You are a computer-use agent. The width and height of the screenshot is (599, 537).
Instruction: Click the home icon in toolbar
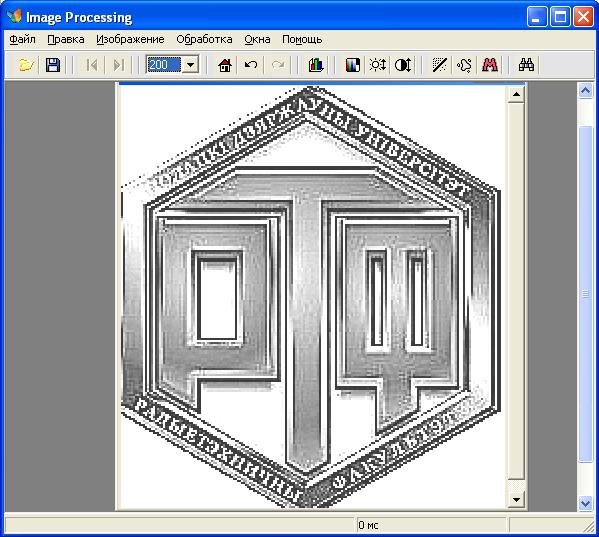(225, 65)
